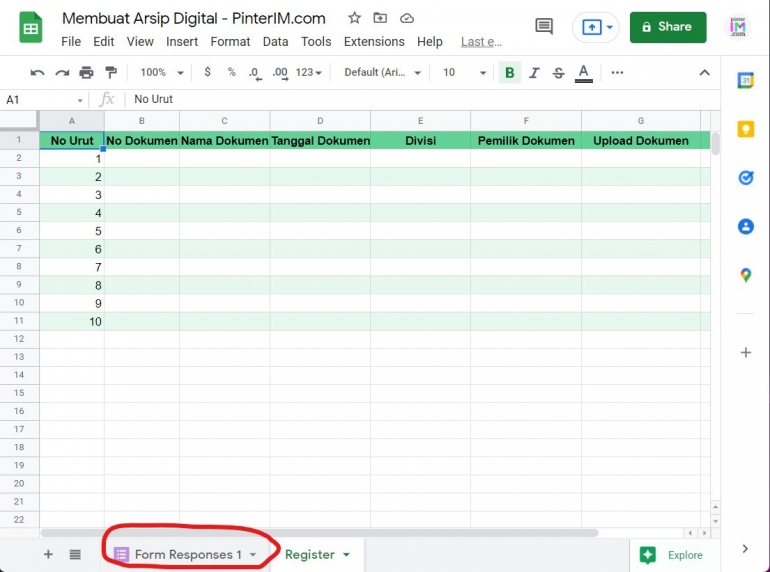Viewport: 770px width, 572px height.
Task: Select the Pemilik Dokumen header cell
Action: (526, 141)
